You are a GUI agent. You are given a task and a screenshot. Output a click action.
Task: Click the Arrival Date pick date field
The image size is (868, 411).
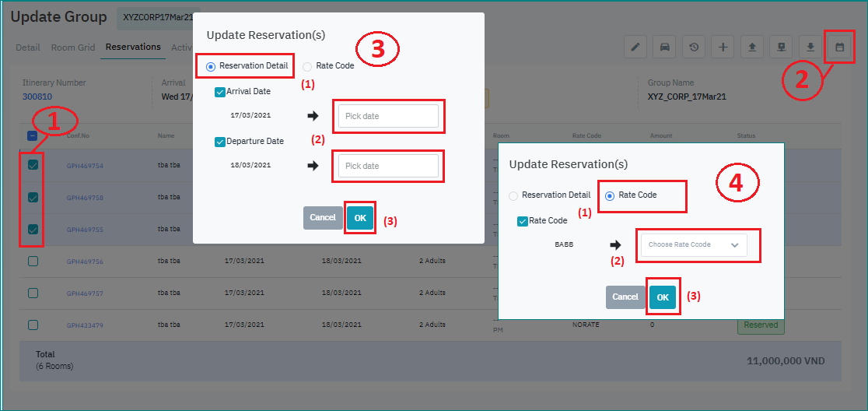coord(388,117)
